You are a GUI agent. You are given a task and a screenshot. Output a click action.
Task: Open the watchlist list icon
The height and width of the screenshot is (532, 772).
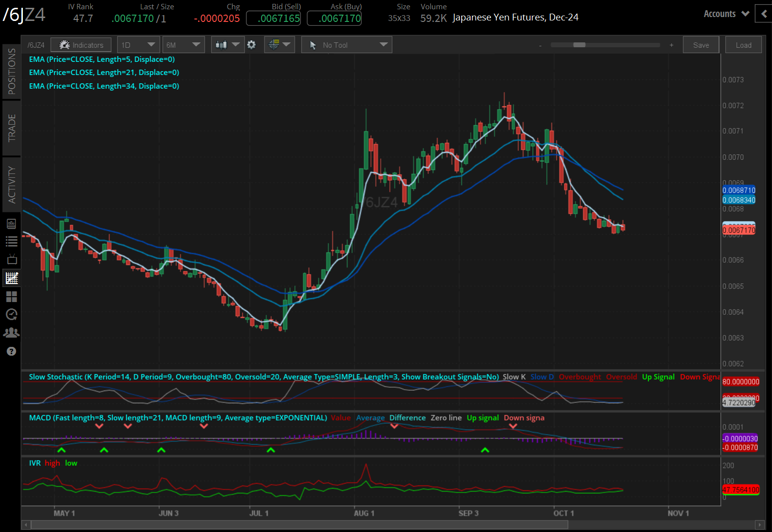click(x=12, y=241)
